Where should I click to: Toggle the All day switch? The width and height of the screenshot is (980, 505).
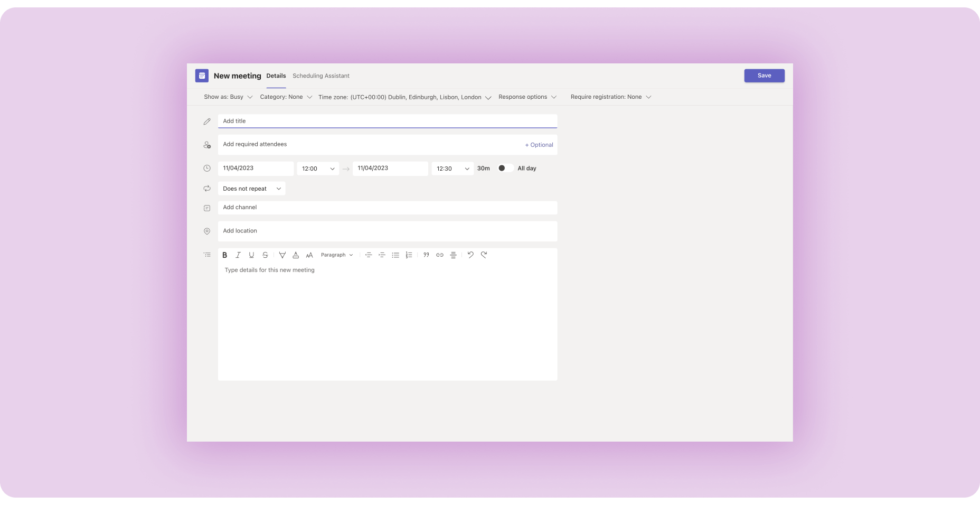click(505, 168)
